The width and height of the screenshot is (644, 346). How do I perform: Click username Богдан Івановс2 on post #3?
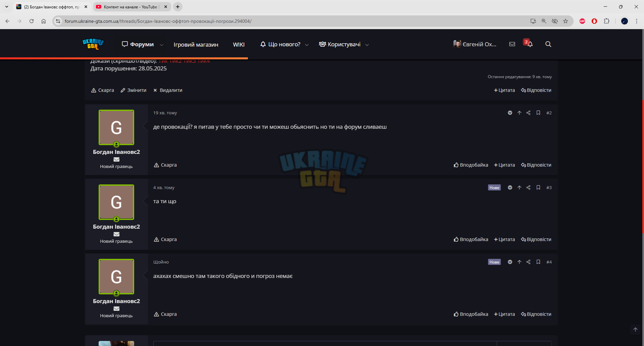(x=116, y=227)
